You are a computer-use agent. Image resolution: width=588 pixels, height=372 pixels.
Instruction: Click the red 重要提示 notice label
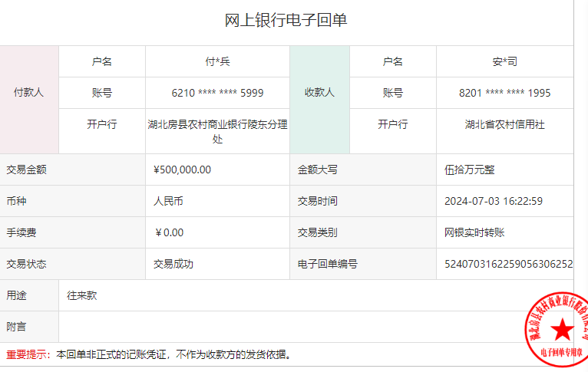[26, 355]
